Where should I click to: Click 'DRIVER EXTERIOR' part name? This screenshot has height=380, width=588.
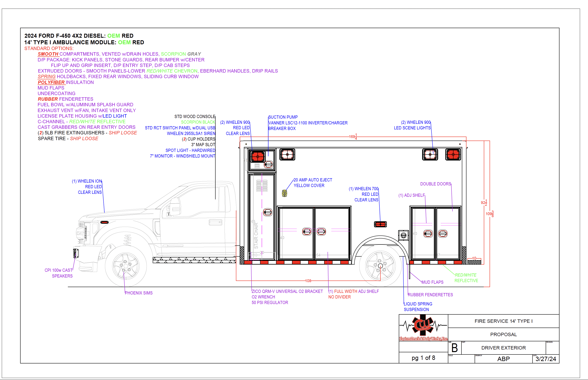(504, 348)
